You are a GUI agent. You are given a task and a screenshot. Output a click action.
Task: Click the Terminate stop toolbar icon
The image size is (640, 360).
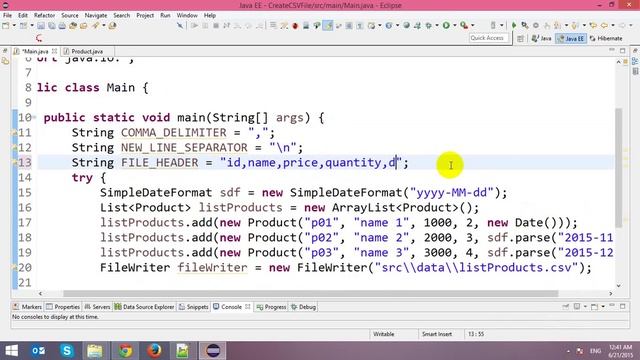click(216, 26)
